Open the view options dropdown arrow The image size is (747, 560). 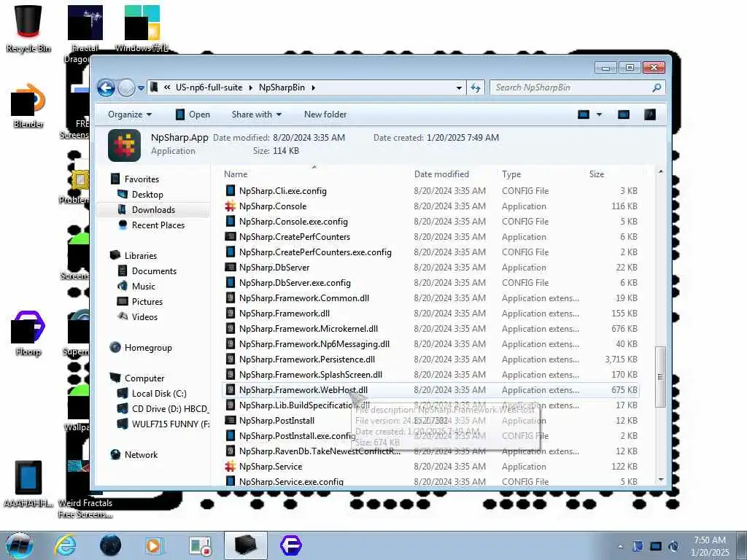[600, 114]
